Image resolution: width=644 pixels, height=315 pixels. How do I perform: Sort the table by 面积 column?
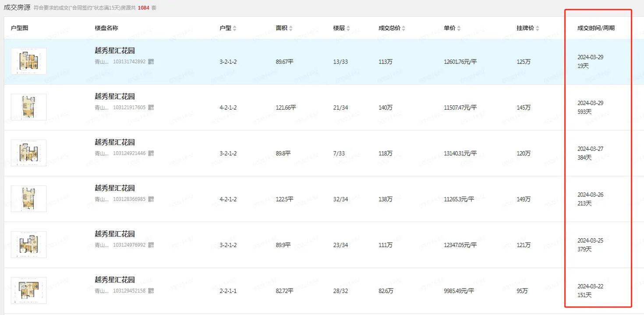coord(291,29)
